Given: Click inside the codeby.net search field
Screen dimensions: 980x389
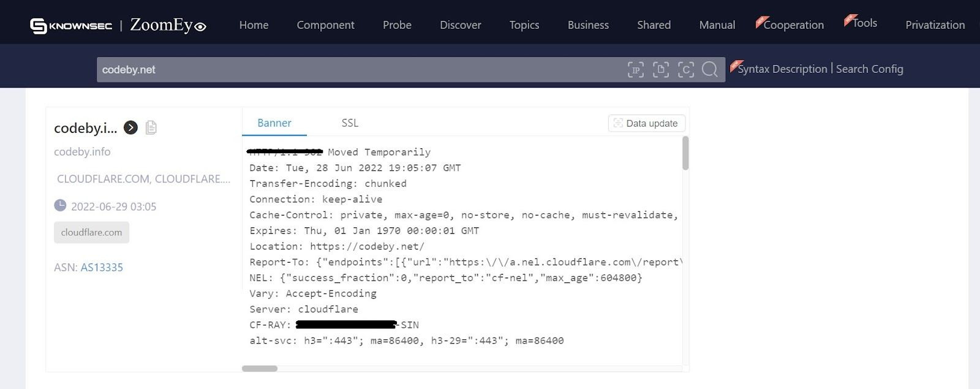Looking at the screenshot, I should [361, 70].
